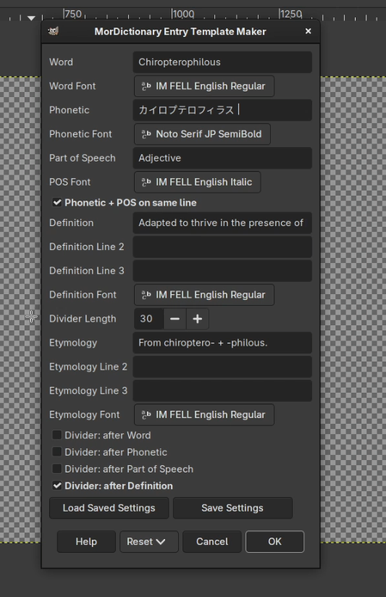This screenshot has width=386, height=597.
Task: Close the MorDictionary dialog
Action: (308, 31)
